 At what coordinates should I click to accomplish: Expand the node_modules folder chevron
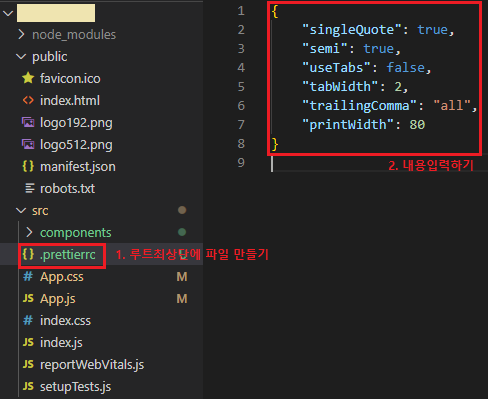pyautogui.click(x=21, y=34)
